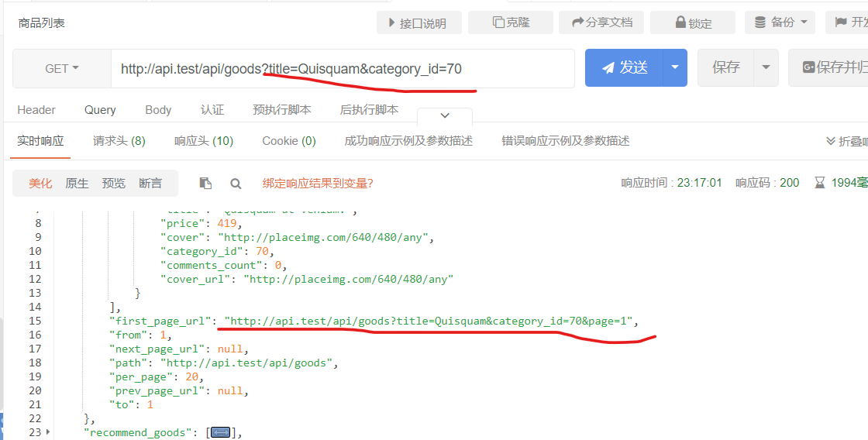Click the response code 200 value

pyautogui.click(x=790, y=183)
